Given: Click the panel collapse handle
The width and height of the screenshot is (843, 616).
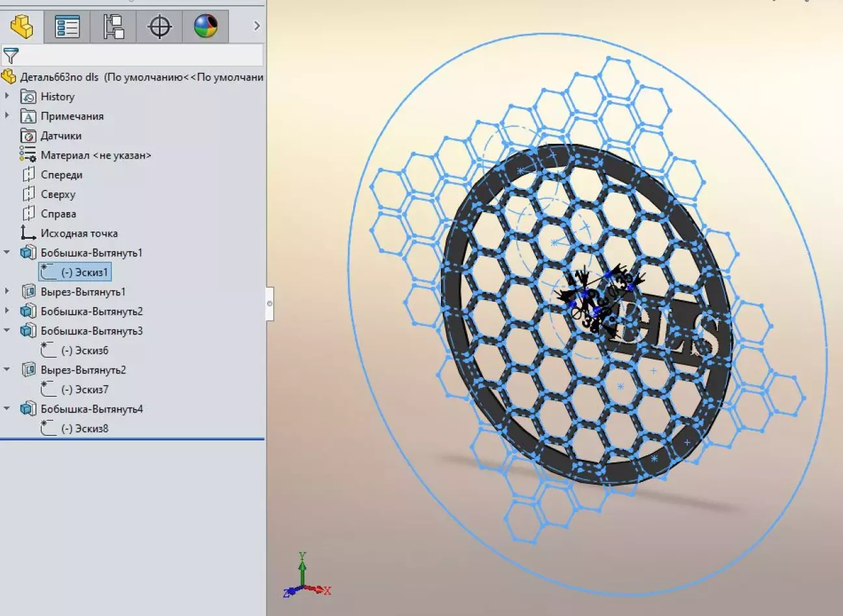Looking at the screenshot, I should [x=270, y=304].
